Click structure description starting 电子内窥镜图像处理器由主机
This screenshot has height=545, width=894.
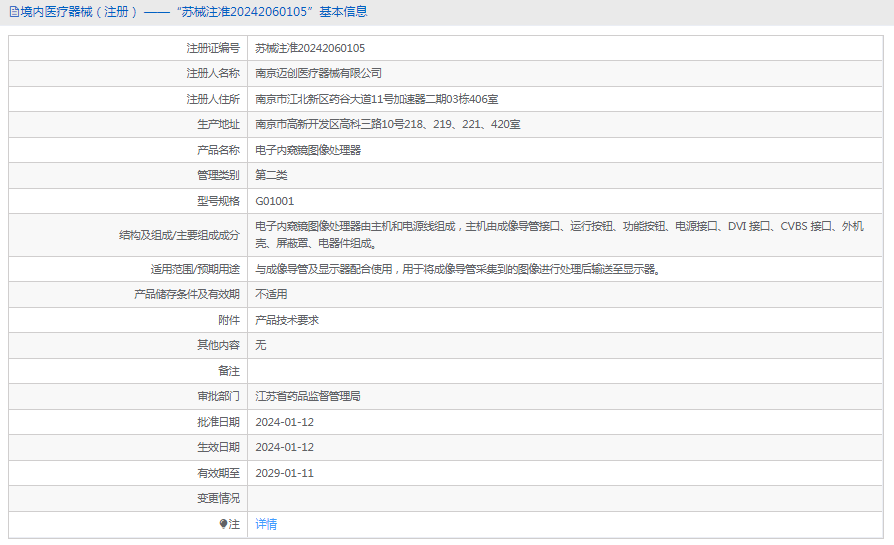pyautogui.click(x=559, y=235)
